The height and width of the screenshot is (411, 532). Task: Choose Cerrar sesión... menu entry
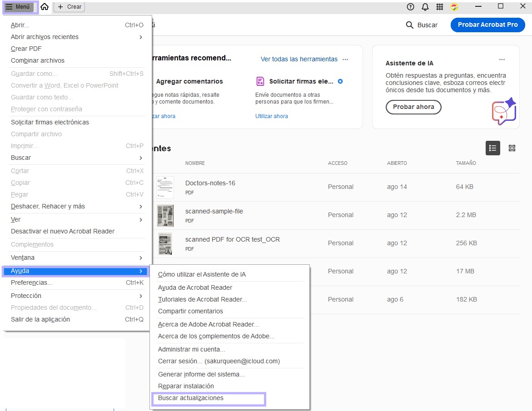(x=230, y=361)
